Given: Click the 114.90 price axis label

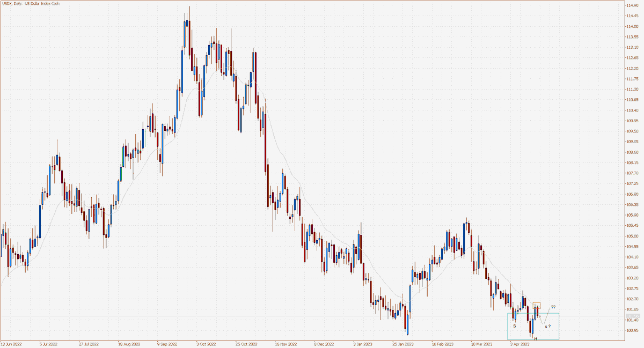Looking at the screenshot, I should (632, 5).
